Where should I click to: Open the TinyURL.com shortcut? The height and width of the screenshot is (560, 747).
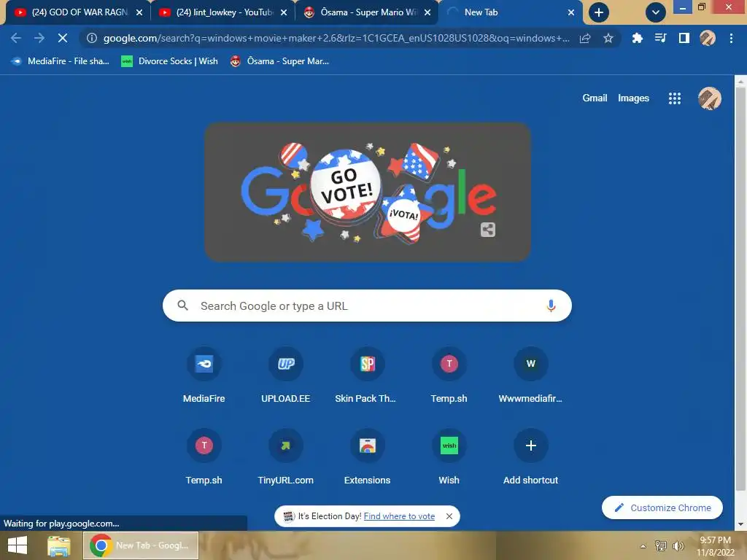286,457
